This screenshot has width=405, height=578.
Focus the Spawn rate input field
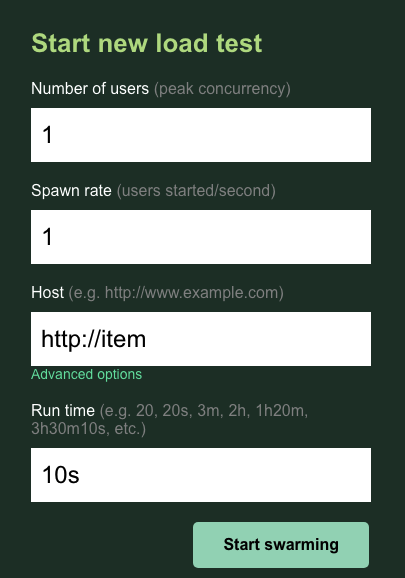[x=201, y=237]
